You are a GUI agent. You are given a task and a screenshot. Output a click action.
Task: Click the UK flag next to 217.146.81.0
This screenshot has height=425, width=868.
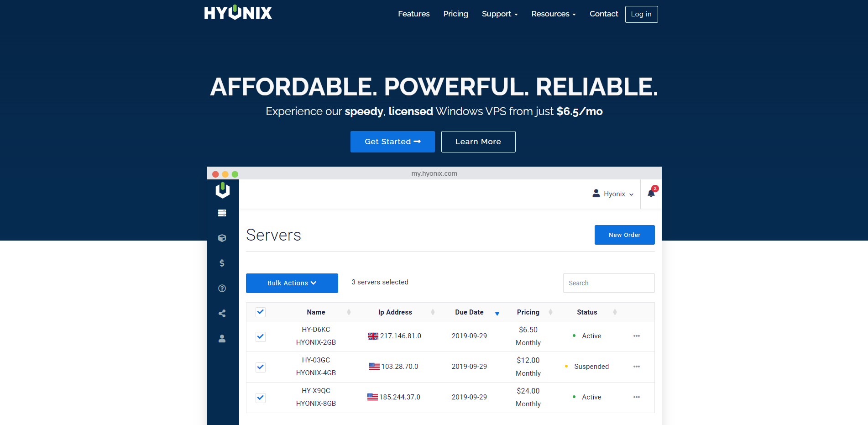pyautogui.click(x=373, y=336)
